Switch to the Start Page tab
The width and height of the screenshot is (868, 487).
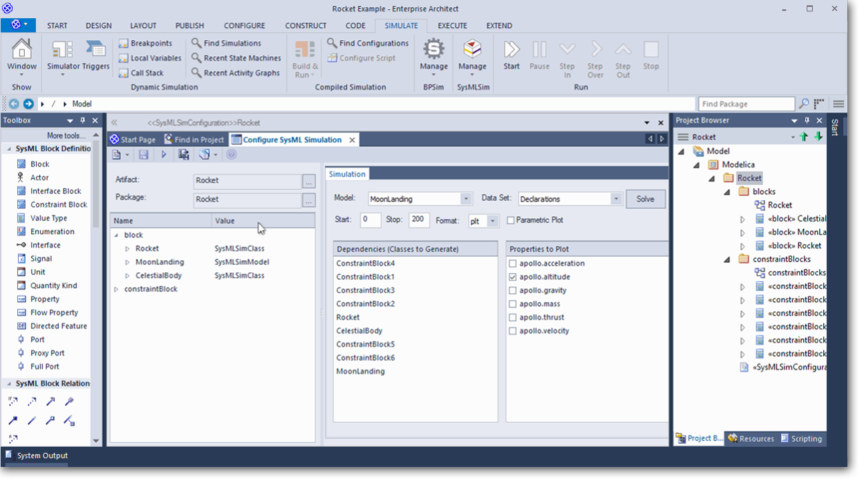coord(133,139)
